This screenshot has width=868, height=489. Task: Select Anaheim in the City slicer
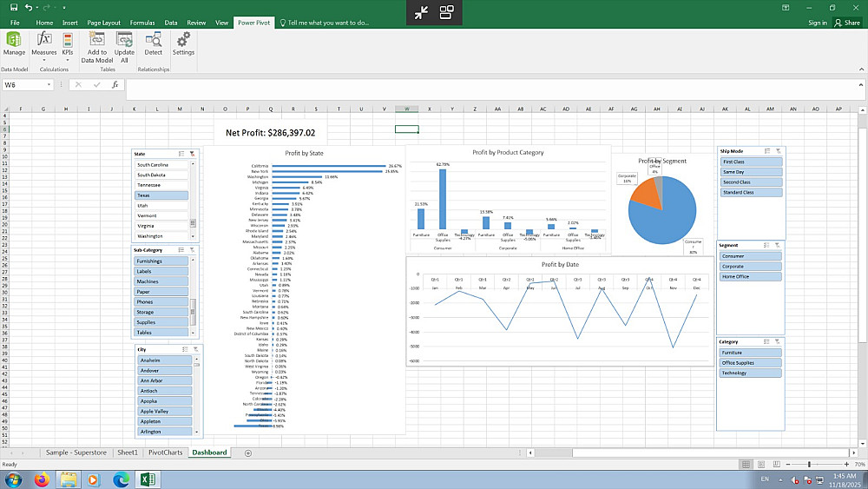coord(165,360)
